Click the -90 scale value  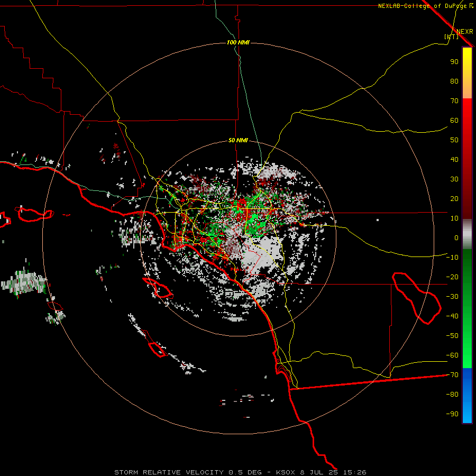(x=452, y=414)
